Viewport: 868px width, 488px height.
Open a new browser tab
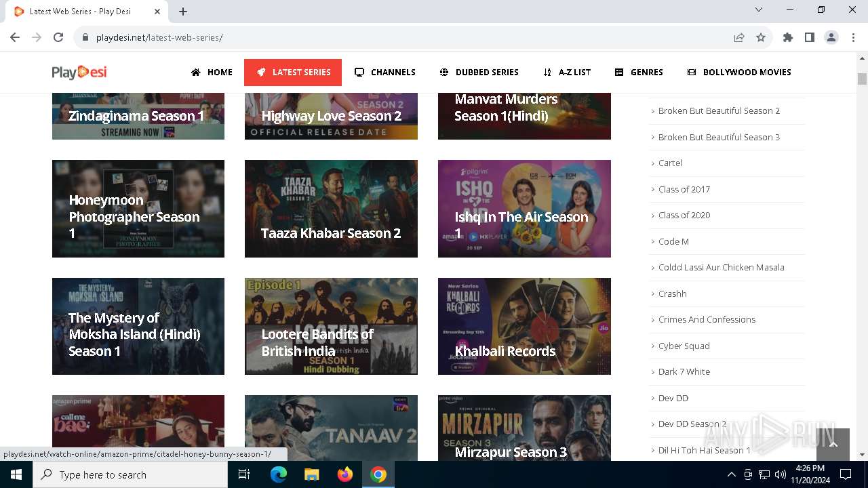point(183,12)
